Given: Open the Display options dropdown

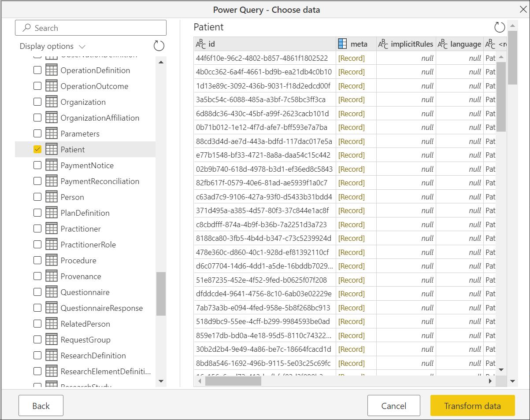Looking at the screenshot, I should coord(52,46).
